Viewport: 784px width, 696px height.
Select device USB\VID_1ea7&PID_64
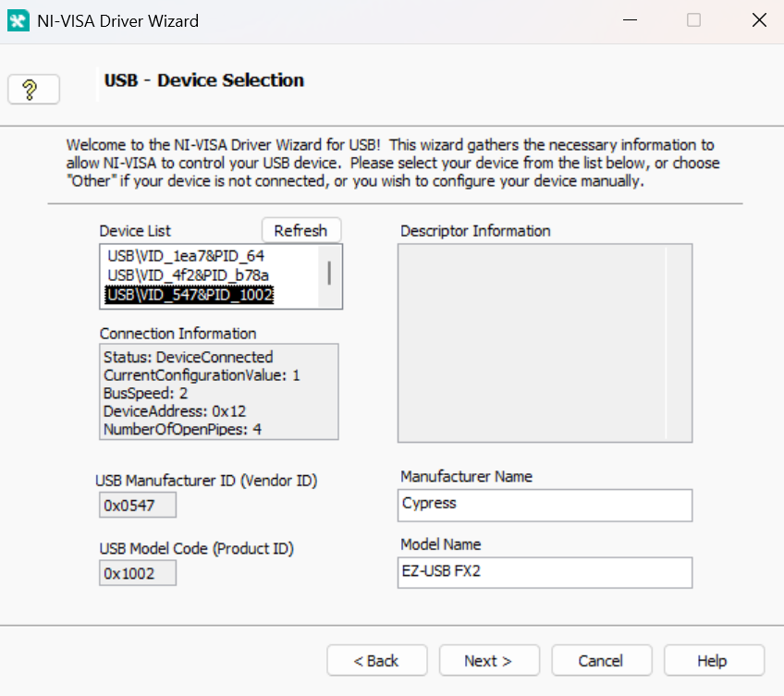[186, 256]
